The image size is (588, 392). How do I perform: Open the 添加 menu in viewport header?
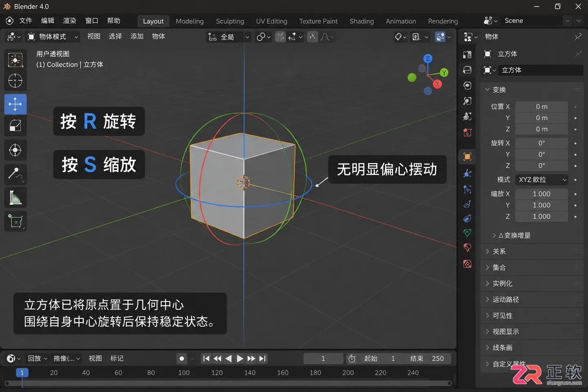click(137, 37)
